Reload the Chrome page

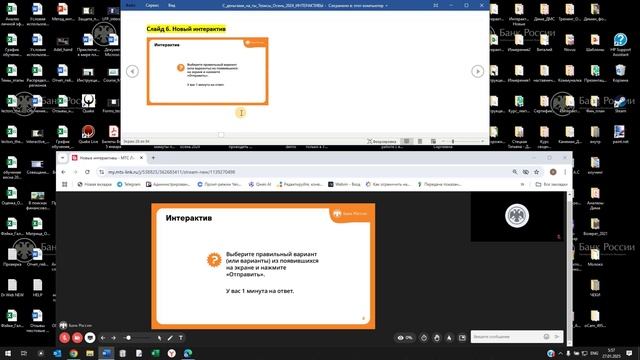(x=87, y=172)
